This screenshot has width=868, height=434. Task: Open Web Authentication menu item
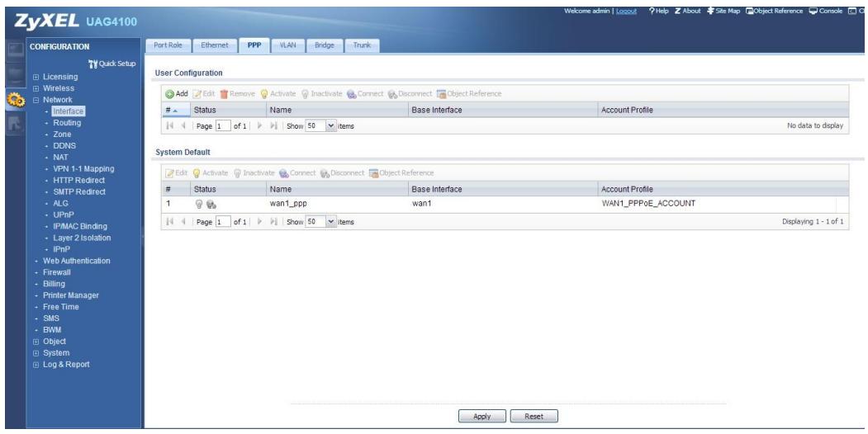(x=76, y=261)
